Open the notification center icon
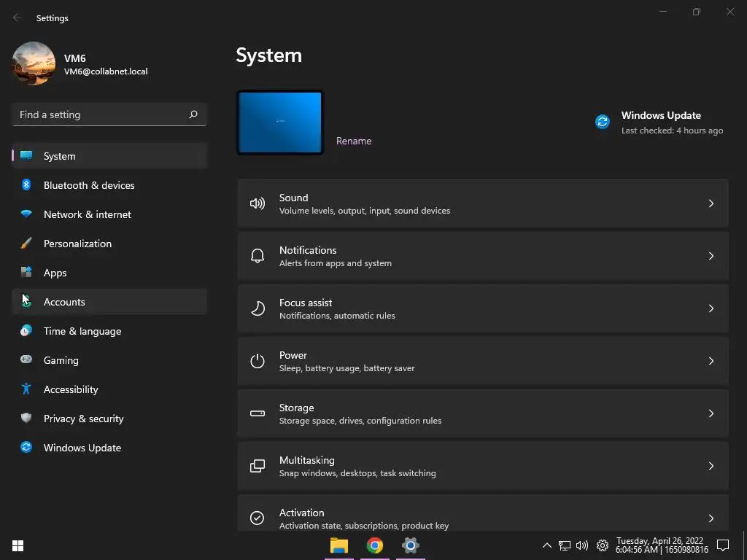This screenshot has height=560, width=747. (x=723, y=545)
